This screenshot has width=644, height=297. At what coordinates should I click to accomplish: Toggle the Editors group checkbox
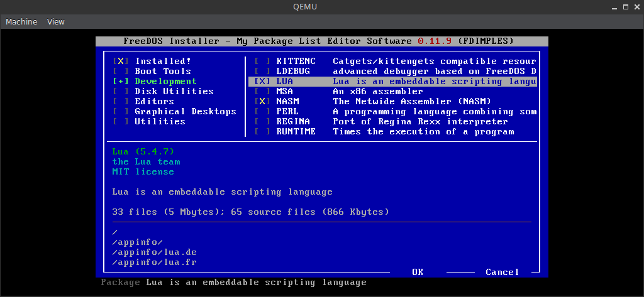[x=120, y=101]
